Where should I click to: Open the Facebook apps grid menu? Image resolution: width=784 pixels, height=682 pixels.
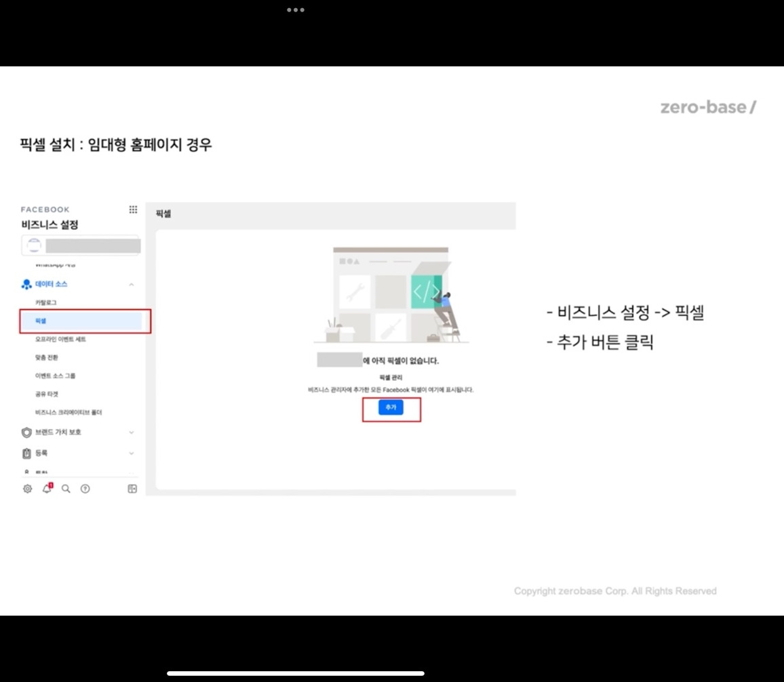click(x=133, y=209)
